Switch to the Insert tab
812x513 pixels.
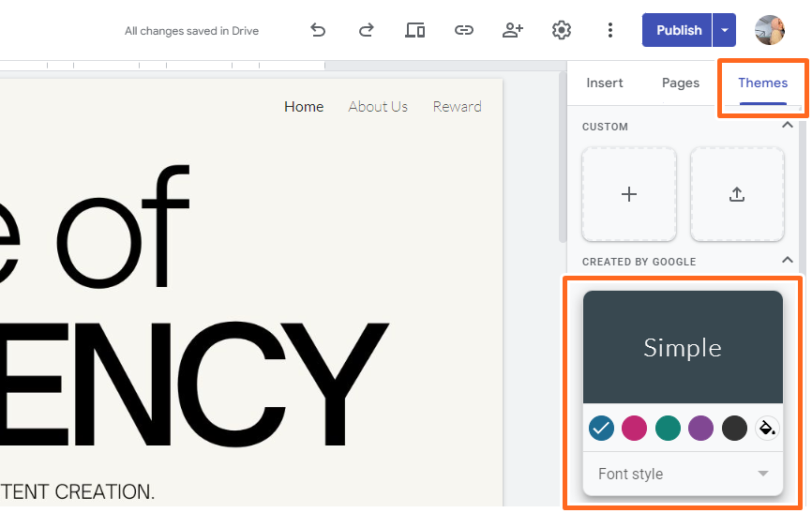(605, 83)
